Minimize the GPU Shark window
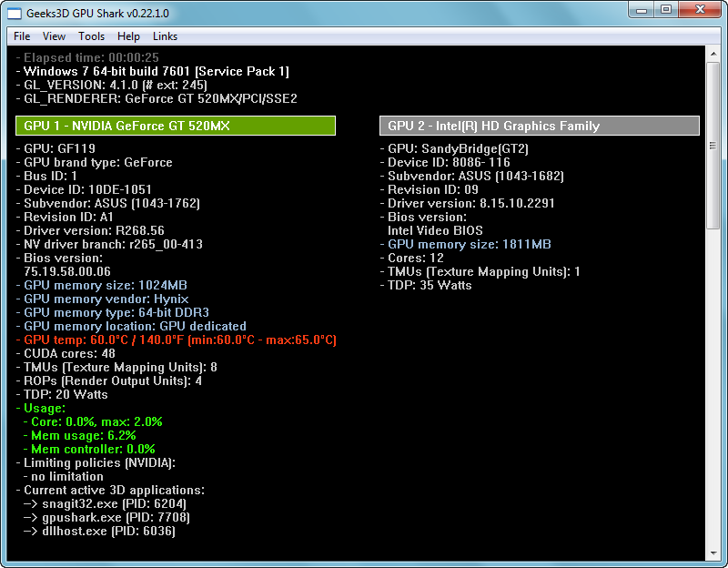This screenshot has height=568, width=728. point(642,10)
